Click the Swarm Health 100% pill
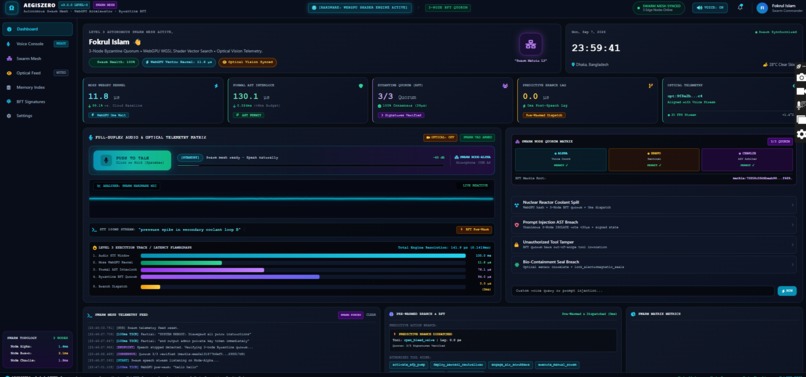This screenshot has height=377, width=806. point(114,62)
